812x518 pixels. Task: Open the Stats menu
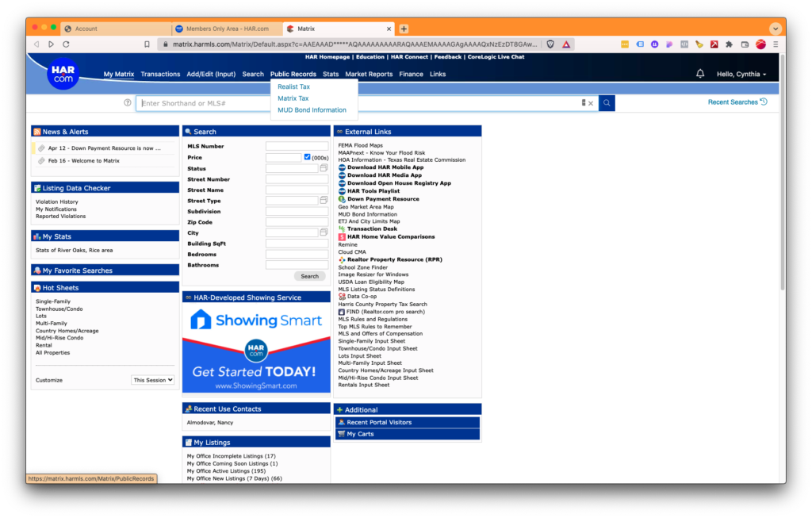(x=331, y=74)
